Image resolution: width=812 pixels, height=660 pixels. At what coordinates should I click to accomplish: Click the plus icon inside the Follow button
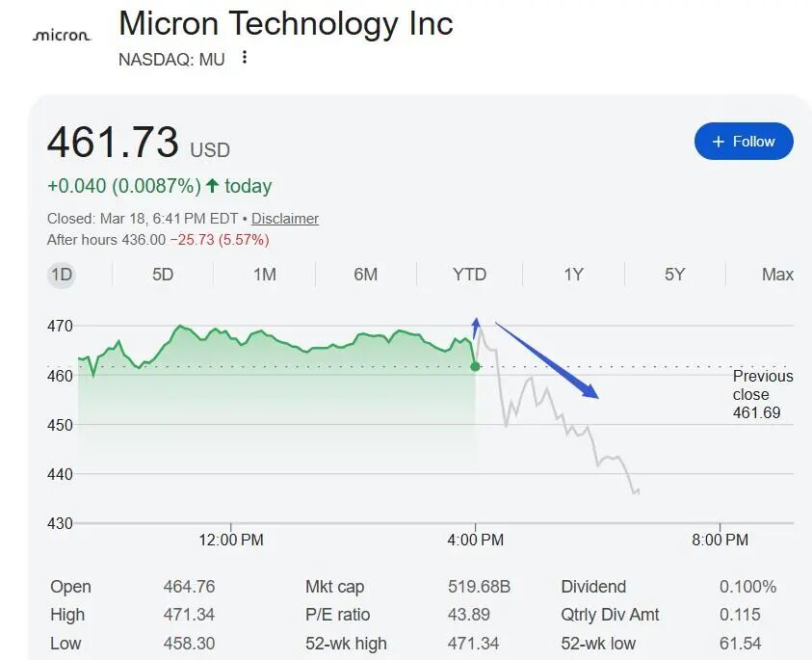719,141
